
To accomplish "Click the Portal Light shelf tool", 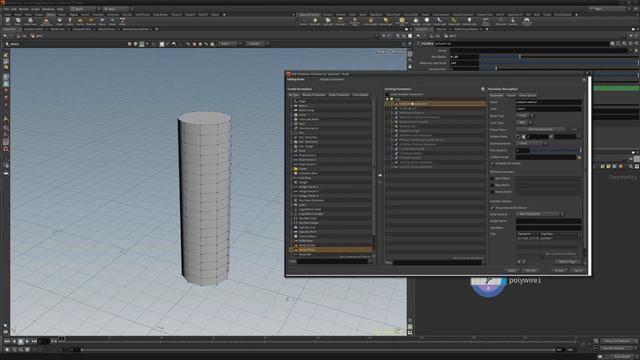I will [x=454, y=20].
